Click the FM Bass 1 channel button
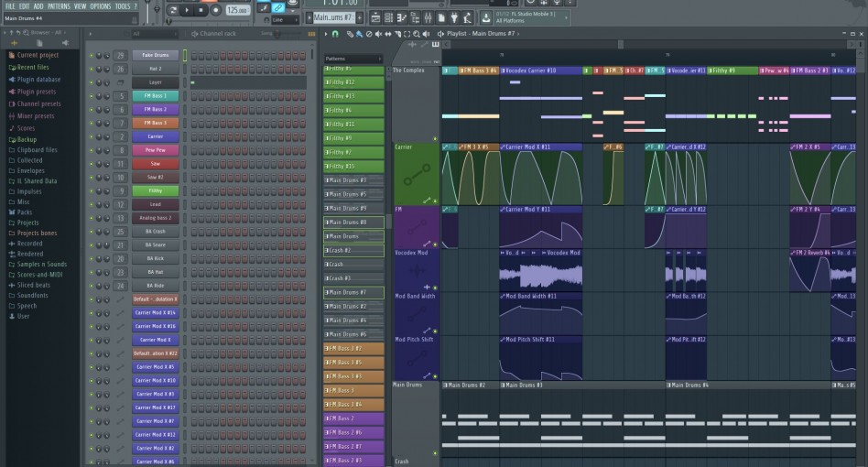The height and width of the screenshot is (467, 868). (155, 96)
